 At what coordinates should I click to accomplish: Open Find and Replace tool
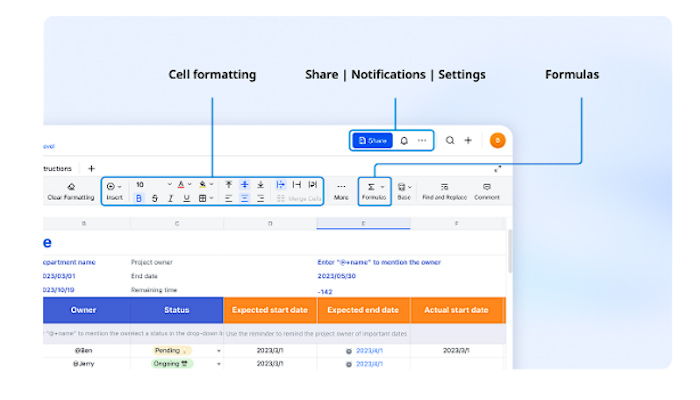point(444,191)
